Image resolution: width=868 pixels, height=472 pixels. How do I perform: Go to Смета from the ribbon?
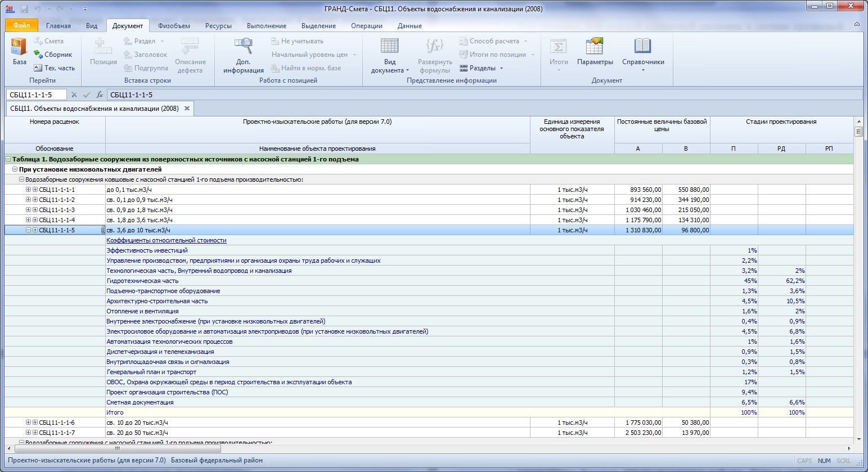pos(48,41)
